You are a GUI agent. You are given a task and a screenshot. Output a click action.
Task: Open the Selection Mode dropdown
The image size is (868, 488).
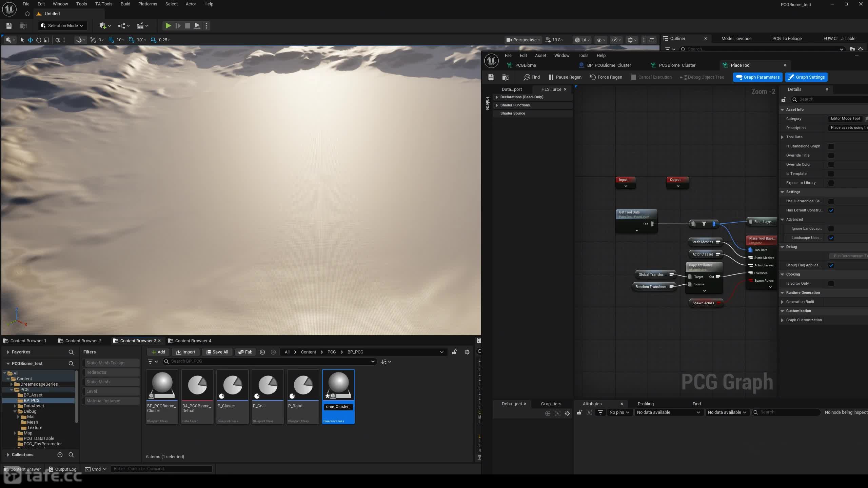tap(62, 26)
